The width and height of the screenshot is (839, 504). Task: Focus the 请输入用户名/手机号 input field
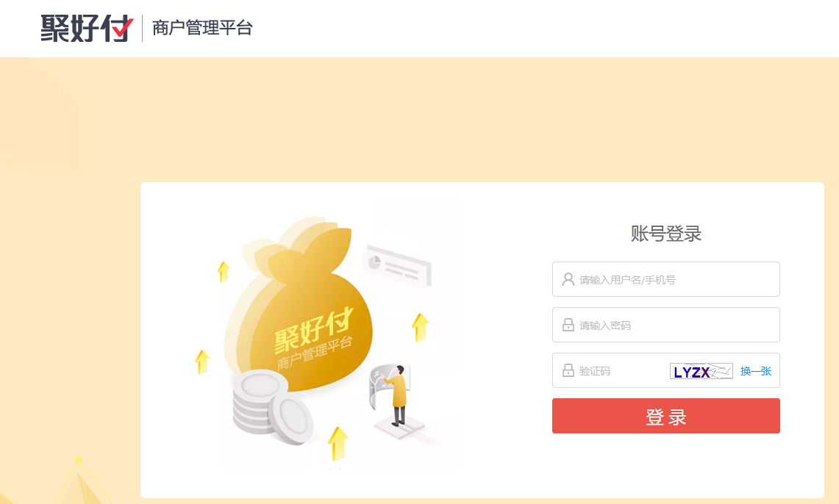665,279
